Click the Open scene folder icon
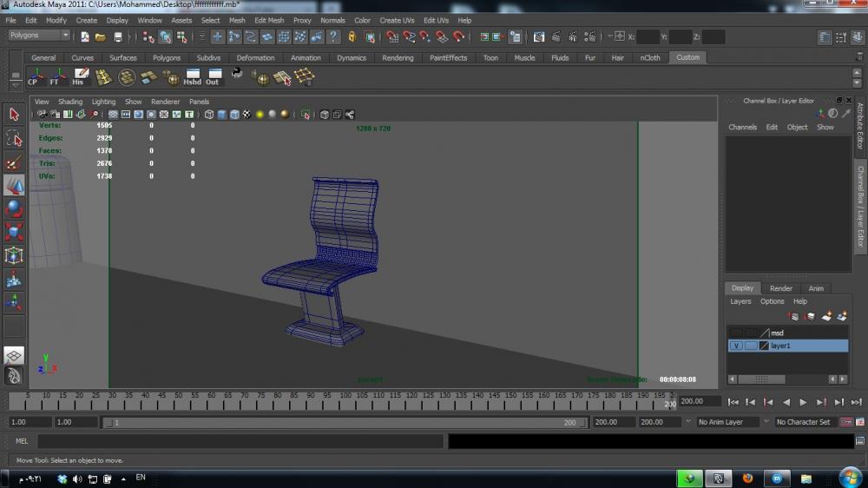Screen dimensions: 868x488 (101, 36)
